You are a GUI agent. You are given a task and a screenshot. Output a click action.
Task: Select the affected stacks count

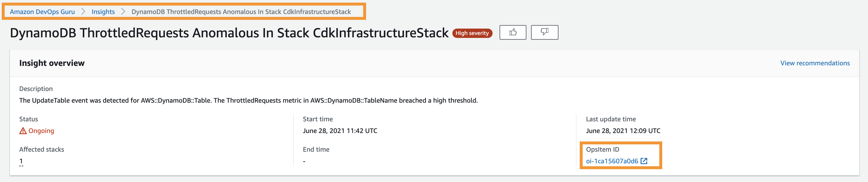21,161
